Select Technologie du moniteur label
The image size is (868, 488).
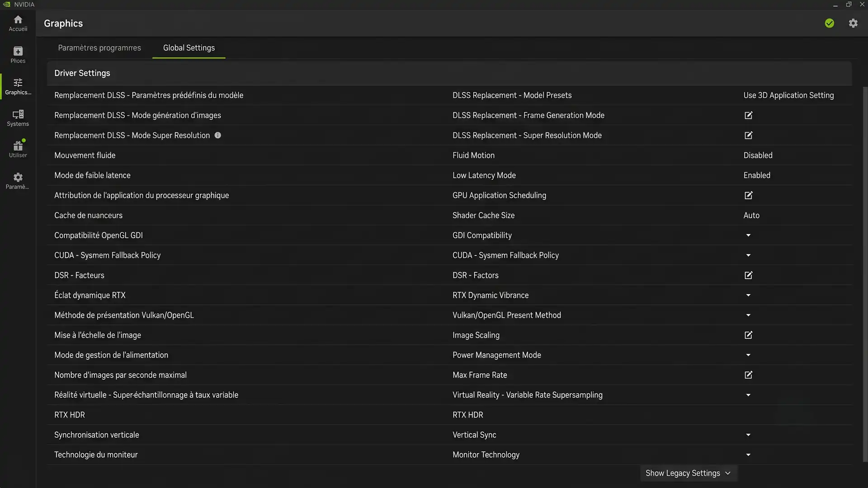point(96,455)
